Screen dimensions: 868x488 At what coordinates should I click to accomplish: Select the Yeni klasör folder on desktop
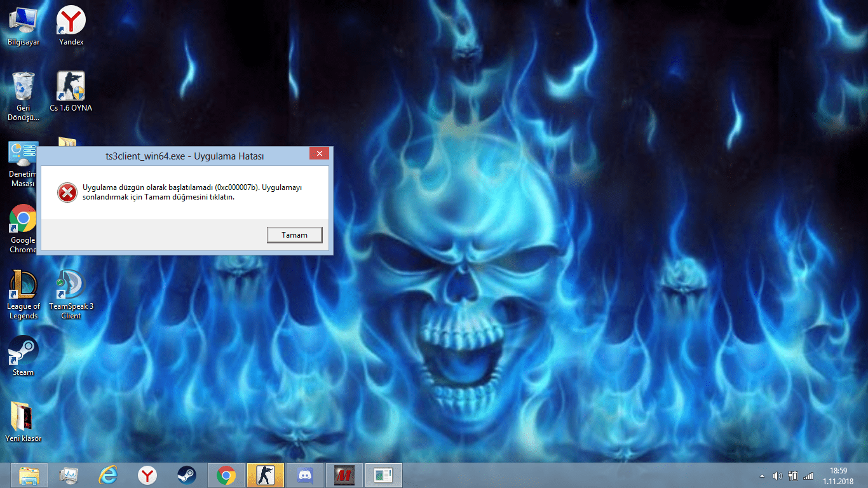click(x=24, y=422)
